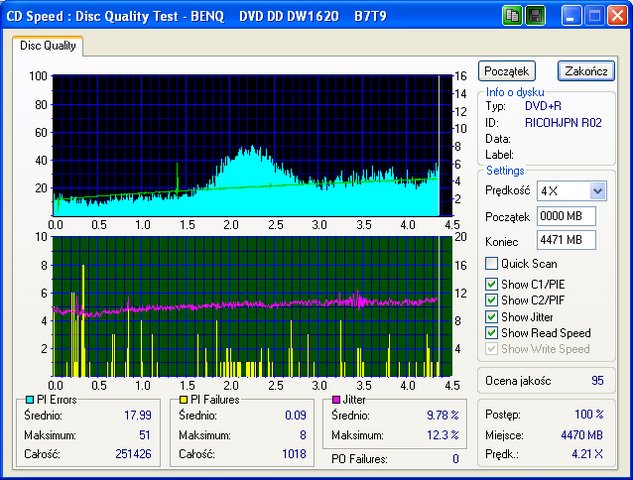Close the Disc Quality Test window
This screenshot has width=633, height=480.
tap(617, 16)
